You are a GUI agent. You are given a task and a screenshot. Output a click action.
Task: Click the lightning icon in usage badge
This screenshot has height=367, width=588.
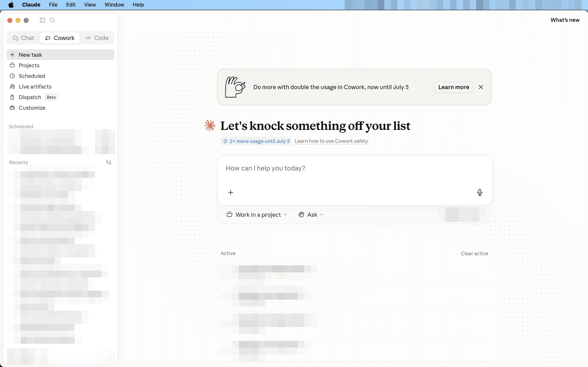tap(225, 141)
